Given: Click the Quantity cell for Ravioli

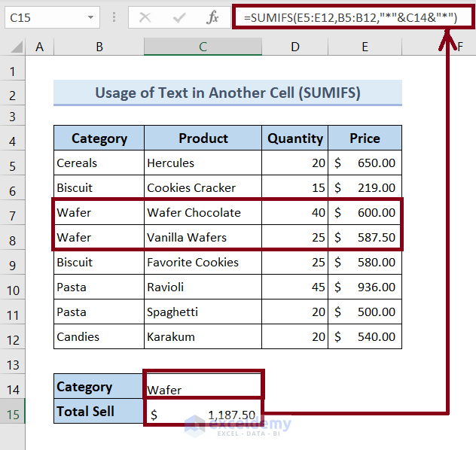Looking at the screenshot, I should click(294, 287).
